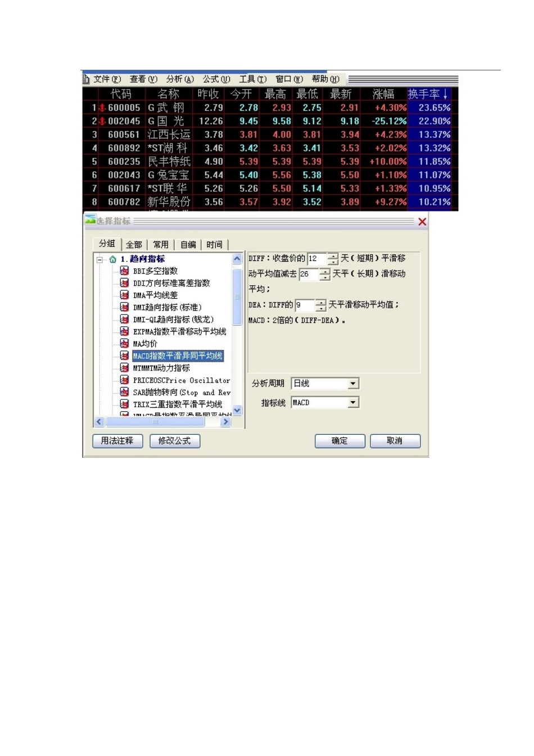Click the DMI-QL趋向指标(钱龙) icon
The height and width of the screenshot is (756, 534).
pyautogui.click(x=124, y=319)
